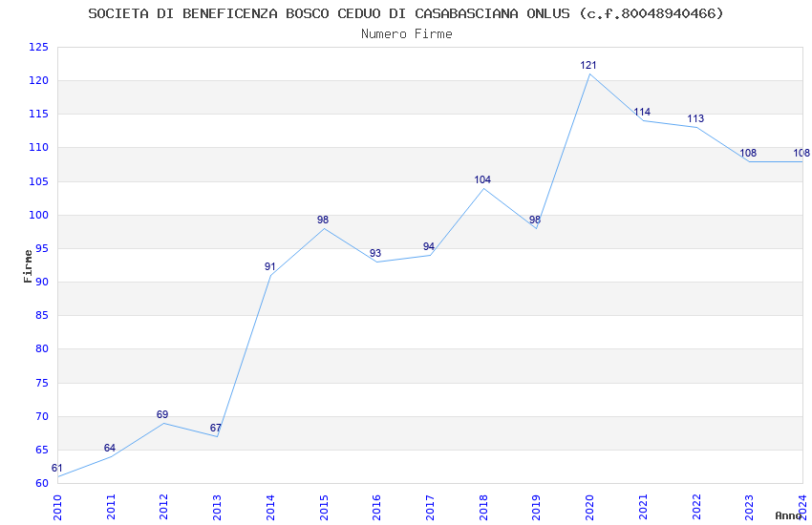Viewport: 812px width, 525px height.
Task: Click x-axis year 2023
Action: [749, 508]
